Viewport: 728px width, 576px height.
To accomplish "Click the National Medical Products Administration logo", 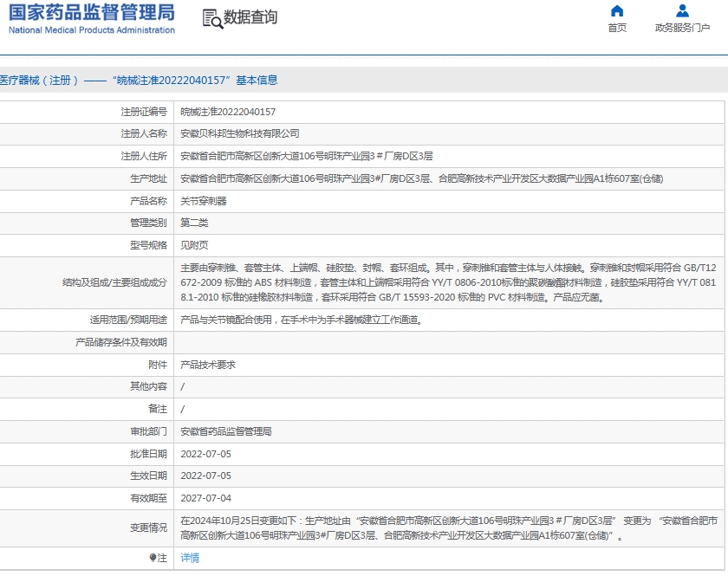I will pyautogui.click(x=92, y=18).
